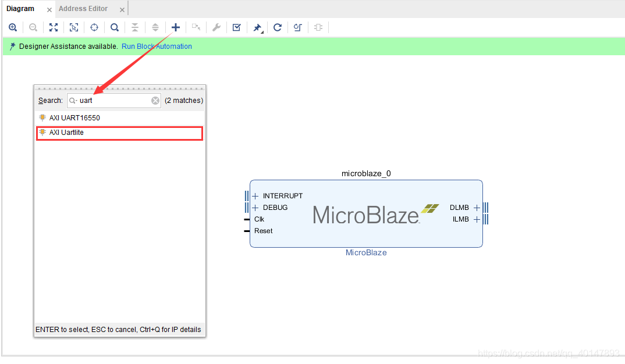Expand the DLMB port on MicroBlaze

pyautogui.click(x=476, y=207)
